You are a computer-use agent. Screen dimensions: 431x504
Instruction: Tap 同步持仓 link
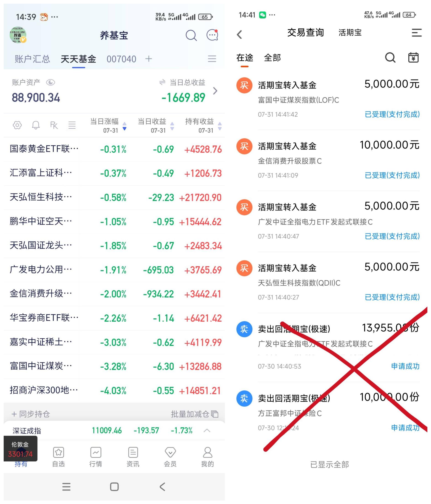point(30,414)
